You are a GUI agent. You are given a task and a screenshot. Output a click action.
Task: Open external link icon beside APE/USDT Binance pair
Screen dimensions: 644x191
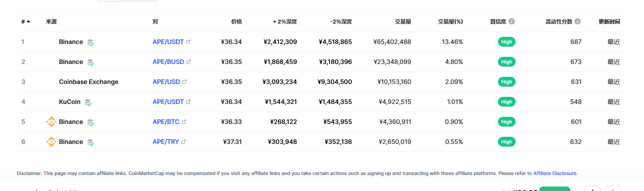(x=188, y=42)
